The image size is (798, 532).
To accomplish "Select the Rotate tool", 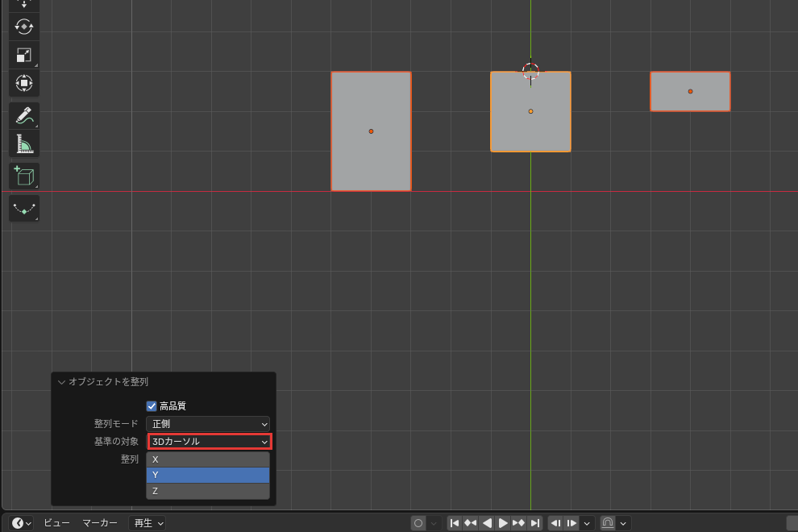I will coord(24,27).
